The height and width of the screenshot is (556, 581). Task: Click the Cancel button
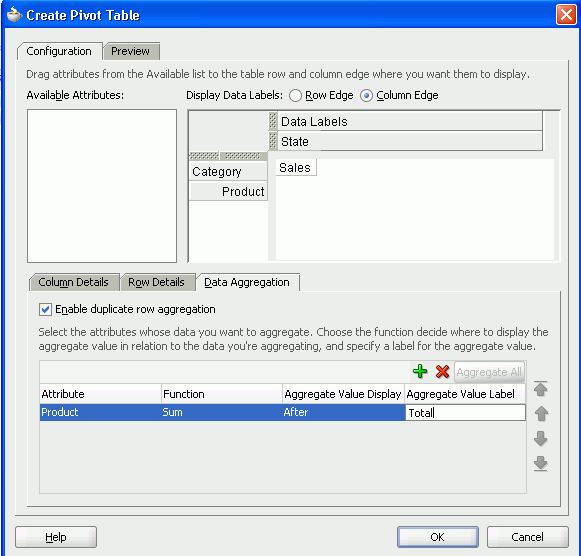[527, 537]
